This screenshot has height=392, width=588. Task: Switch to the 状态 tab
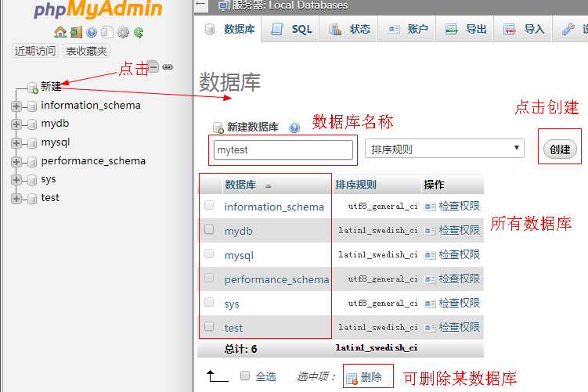(349, 29)
